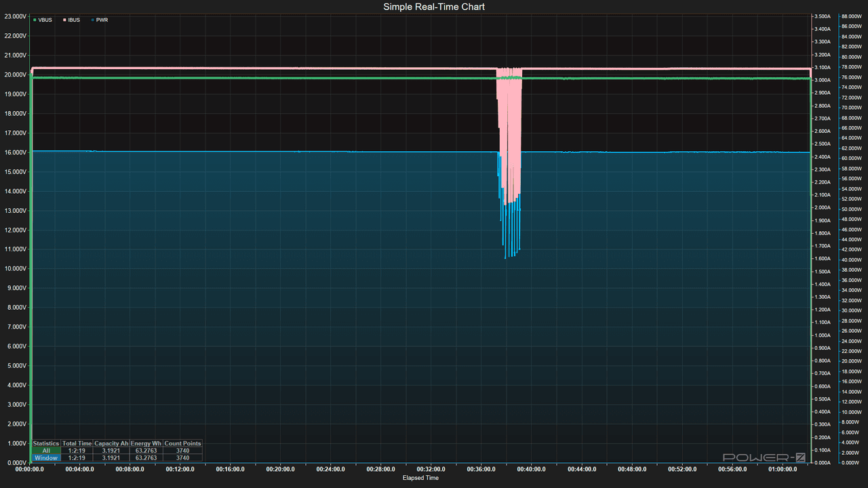Image resolution: width=868 pixels, height=488 pixels.
Task: Click the 40.000W power axis label
Action: click(851, 260)
